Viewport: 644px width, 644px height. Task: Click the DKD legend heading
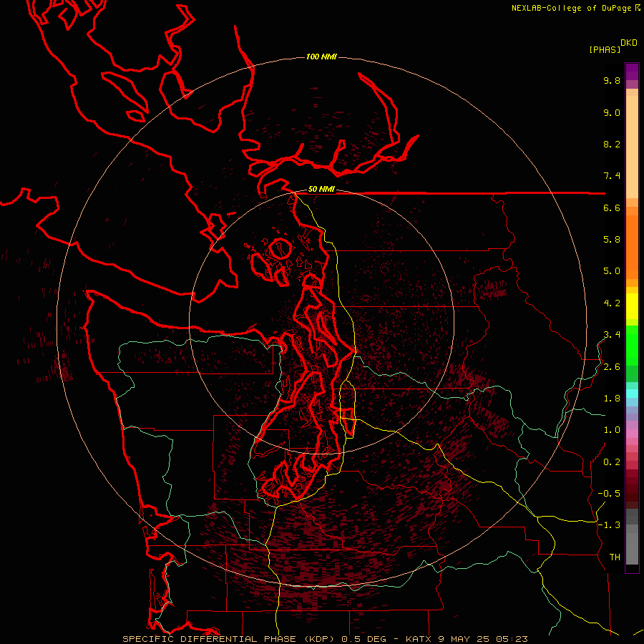pyautogui.click(x=629, y=43)
